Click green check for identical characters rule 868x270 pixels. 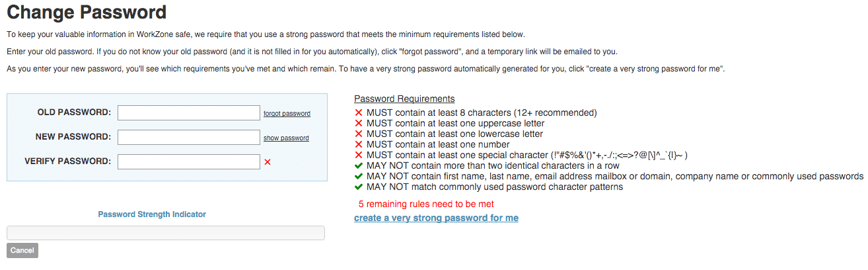(x=359, y=166)
